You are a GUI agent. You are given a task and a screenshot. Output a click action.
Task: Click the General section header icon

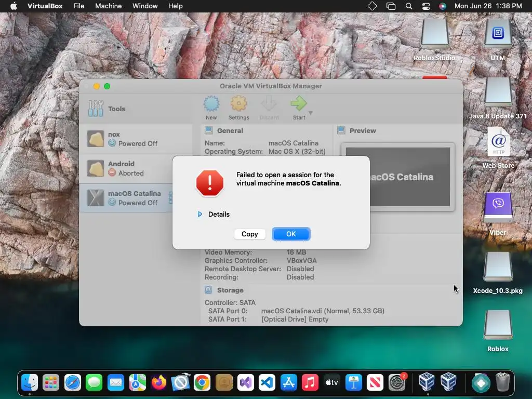(209, 130)
